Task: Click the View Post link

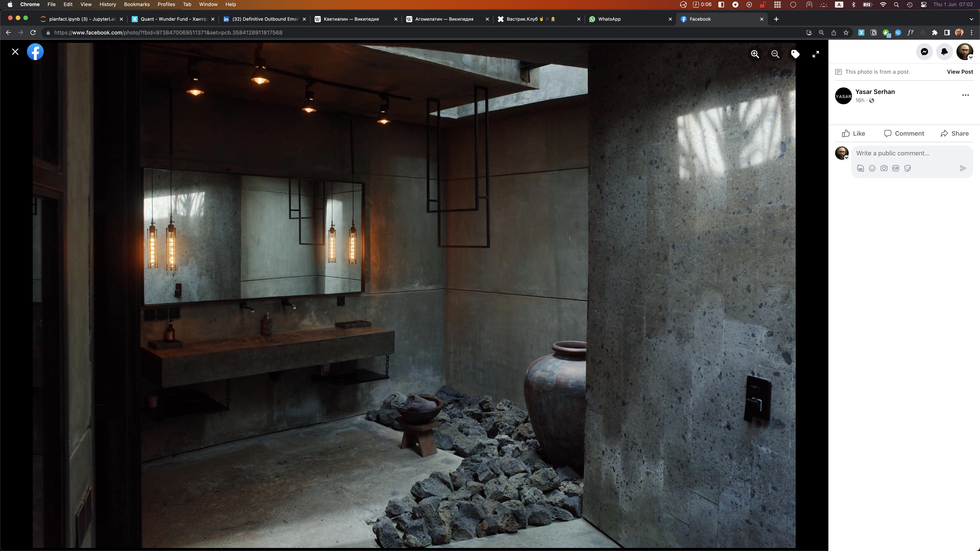Action: click(960, 72)
